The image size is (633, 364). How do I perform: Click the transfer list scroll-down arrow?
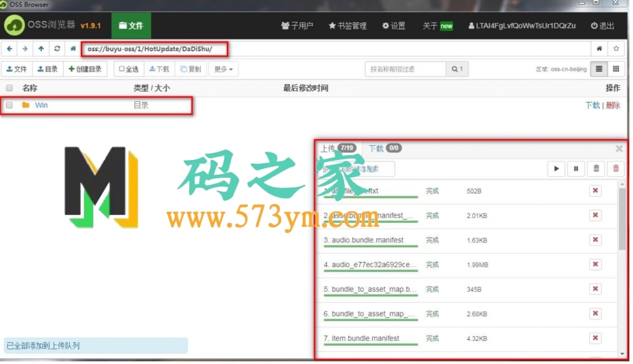point(622,354)
